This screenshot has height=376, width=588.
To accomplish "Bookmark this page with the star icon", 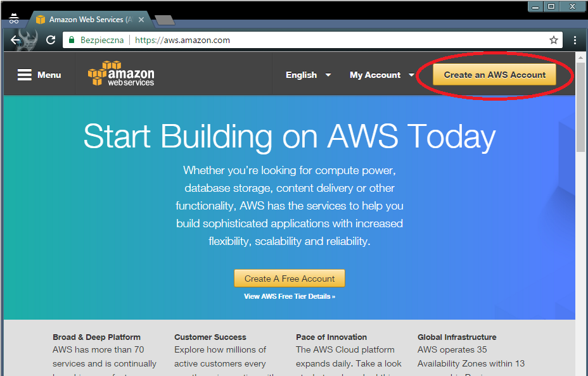I will tap(553, 40).
